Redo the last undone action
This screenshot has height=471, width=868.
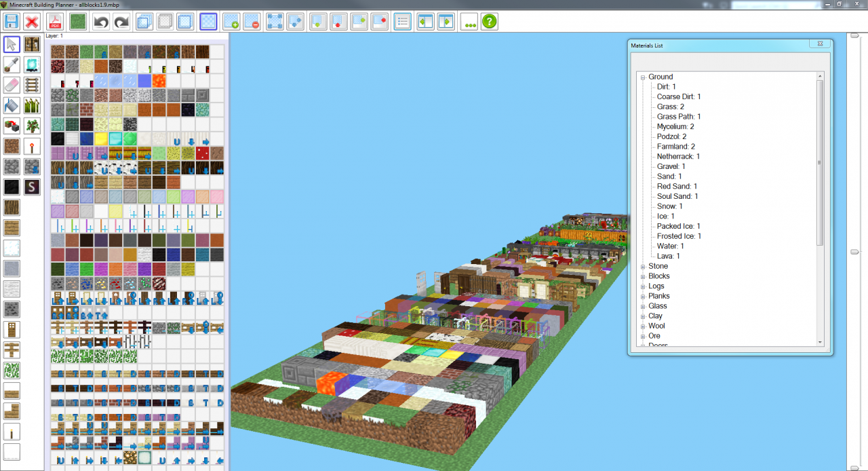pos(121,22)
